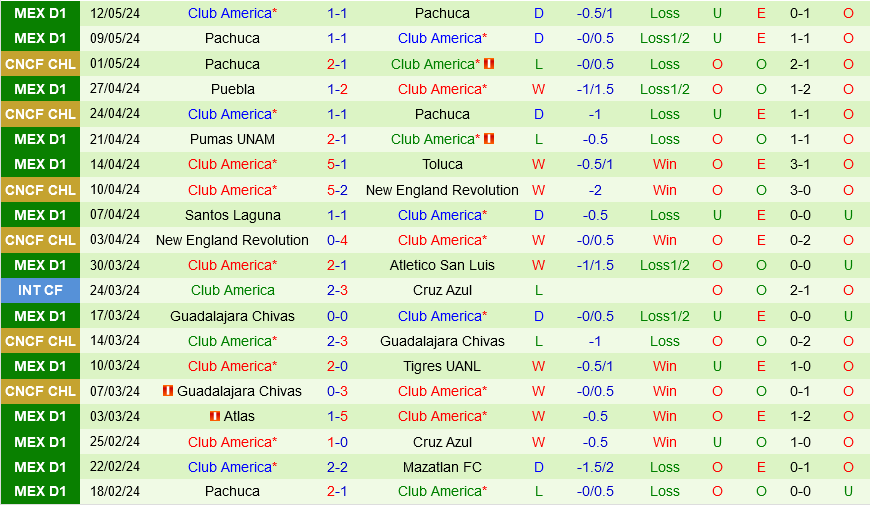This screenshot has height=505, width=870.
Task: Click the red card icon beside Atlas
Action: 215,416
